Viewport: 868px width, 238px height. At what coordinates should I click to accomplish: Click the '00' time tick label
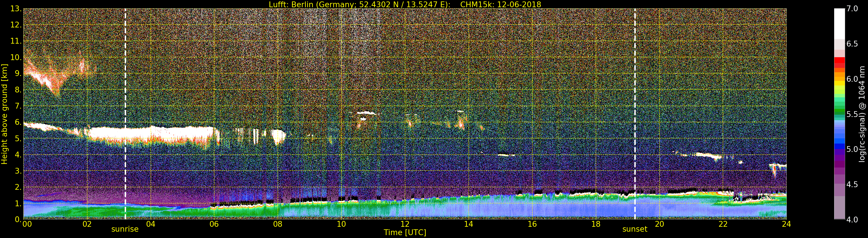coord(27,224)
